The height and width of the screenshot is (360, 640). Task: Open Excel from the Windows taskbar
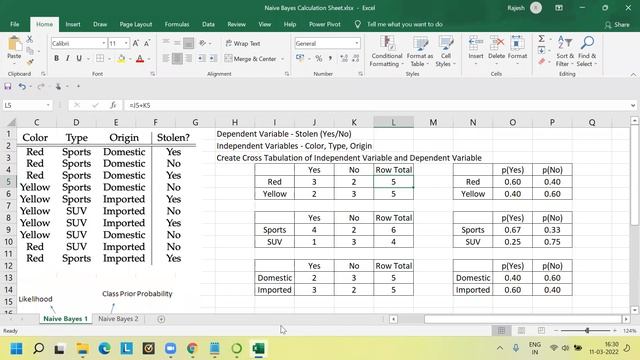coord(258,349)
